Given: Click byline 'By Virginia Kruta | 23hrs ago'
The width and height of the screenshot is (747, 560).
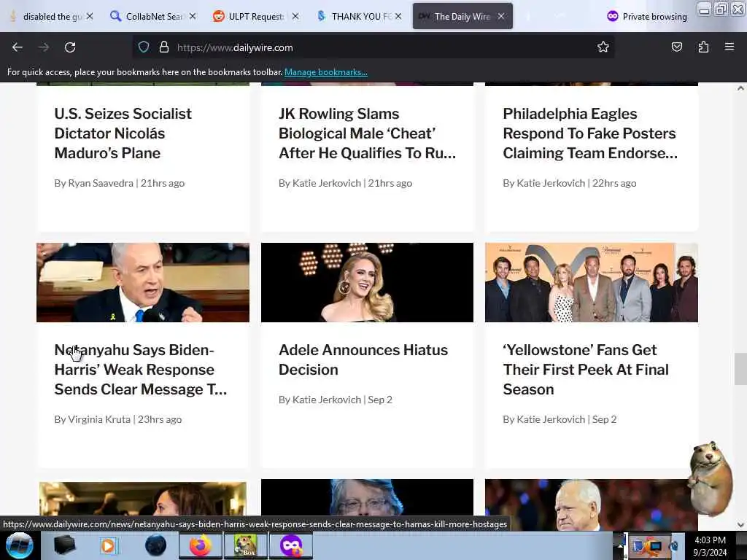Looking at the screenshot, I should pyautogui.click(x=117, y=419).
